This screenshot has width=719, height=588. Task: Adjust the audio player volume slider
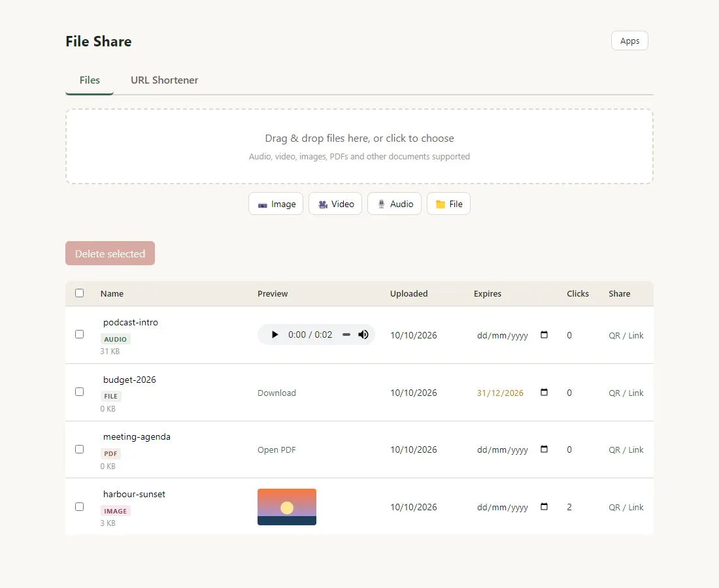(346, 335)
